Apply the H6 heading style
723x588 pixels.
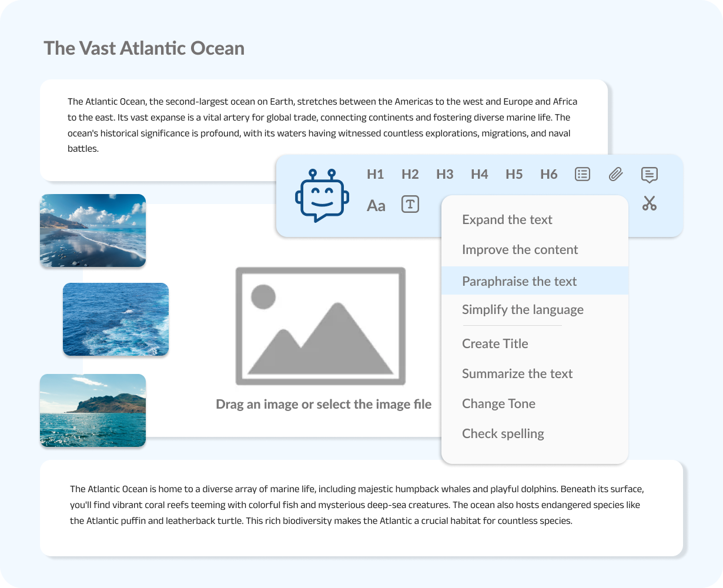pyautogui.click(x=548, y=174)
